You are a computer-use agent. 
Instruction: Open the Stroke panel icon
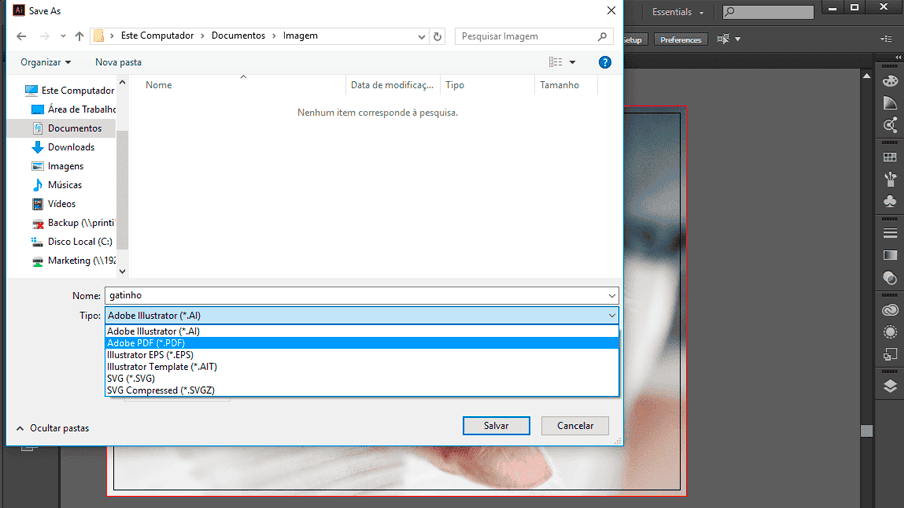tap(890, 233)
